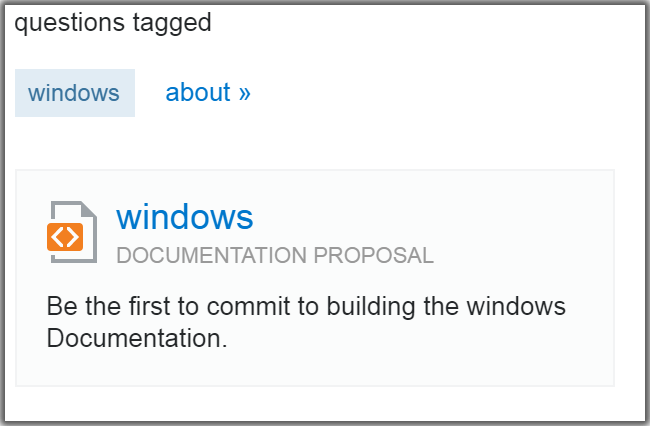Image resolution: width=650 pixels, height=426 pixels.
Task: Select the light blue windows tag
Action: (x=75, y=93)
